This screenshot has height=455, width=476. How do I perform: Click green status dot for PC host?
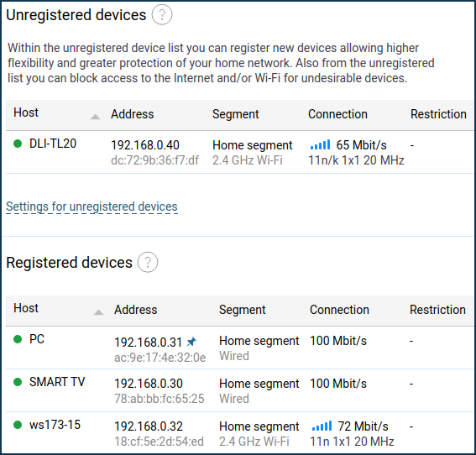[x=18, y=339]
